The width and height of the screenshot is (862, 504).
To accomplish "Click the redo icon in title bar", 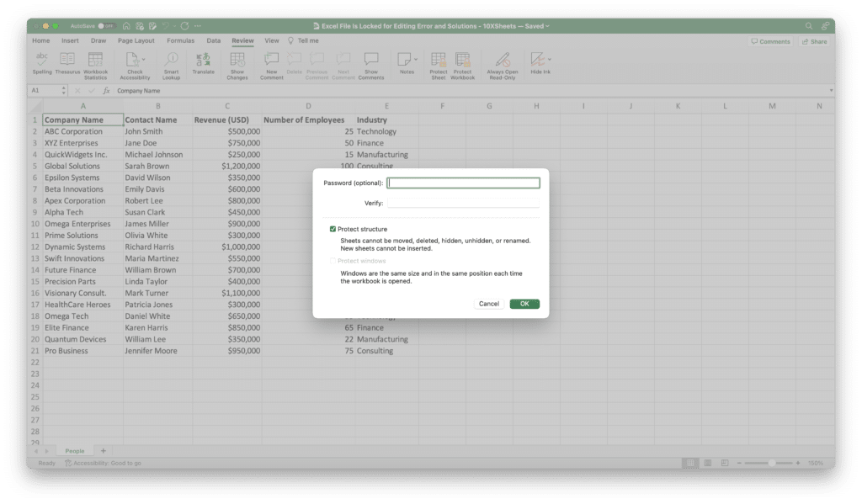I will tap(184, 26).
